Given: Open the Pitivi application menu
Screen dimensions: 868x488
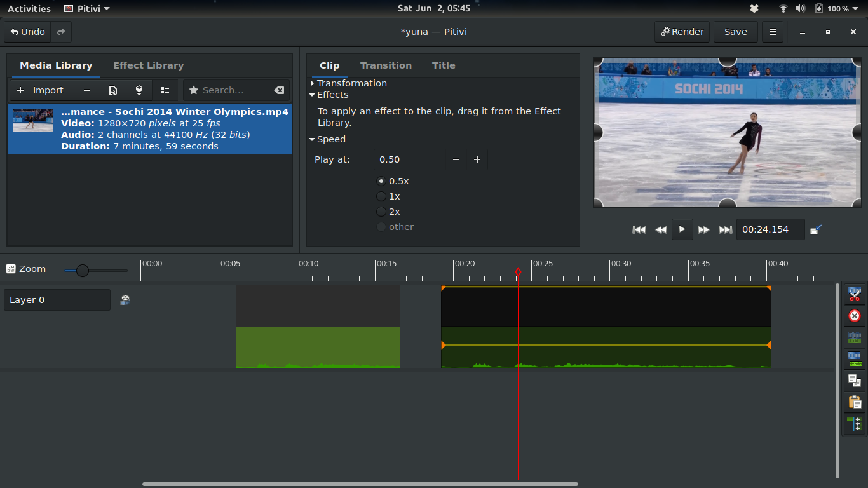Looking at the screenshot, I should [87, 9].
